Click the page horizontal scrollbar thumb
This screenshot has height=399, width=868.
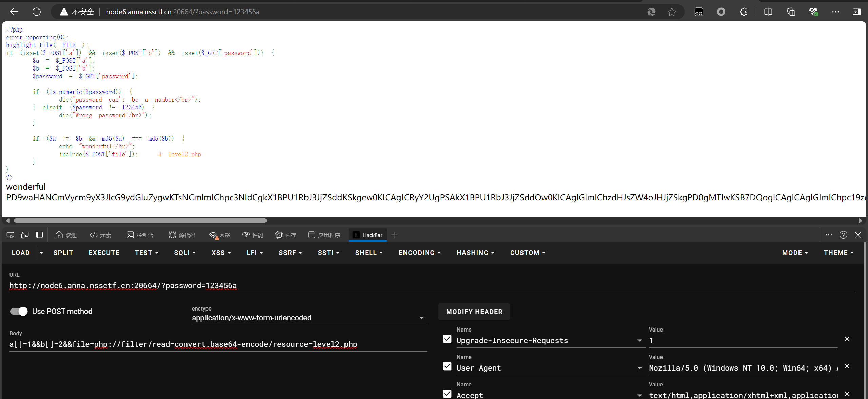click(x=140, y=221)
